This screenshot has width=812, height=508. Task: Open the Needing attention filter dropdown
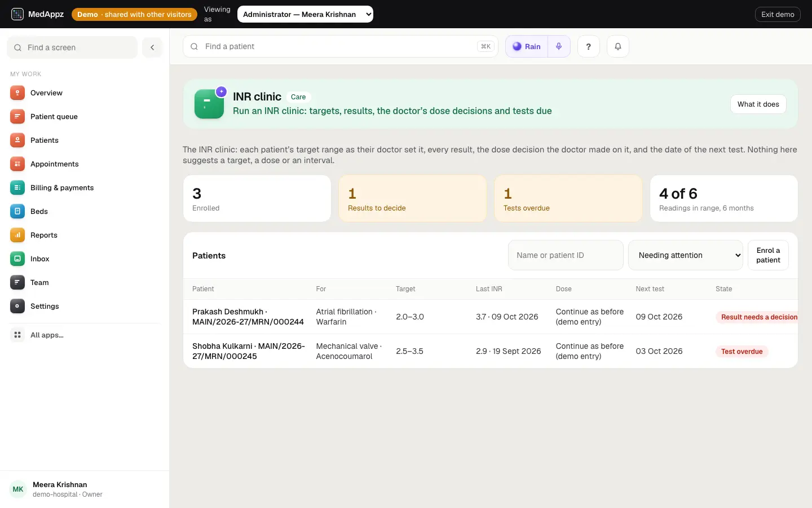coord(686,255)
